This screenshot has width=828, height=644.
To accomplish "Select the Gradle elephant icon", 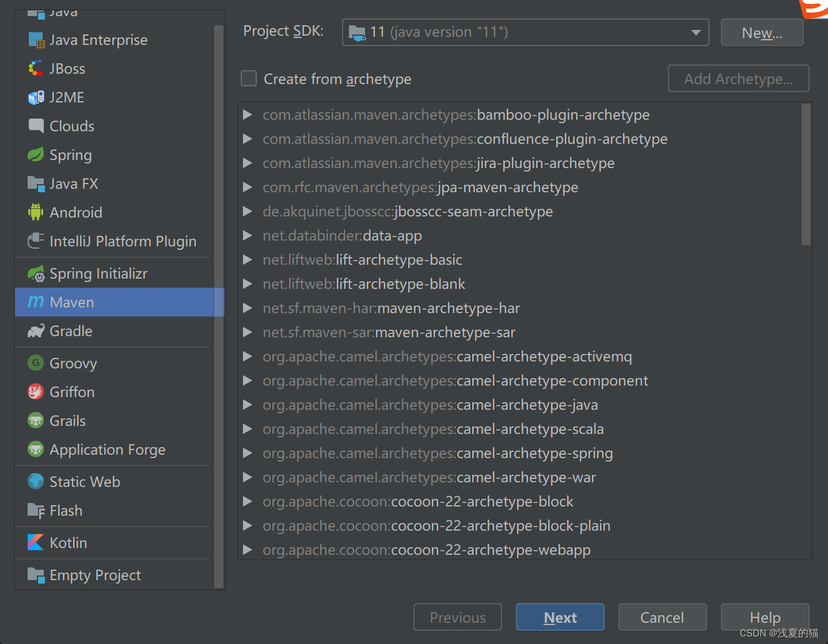I will click(36, 331).
